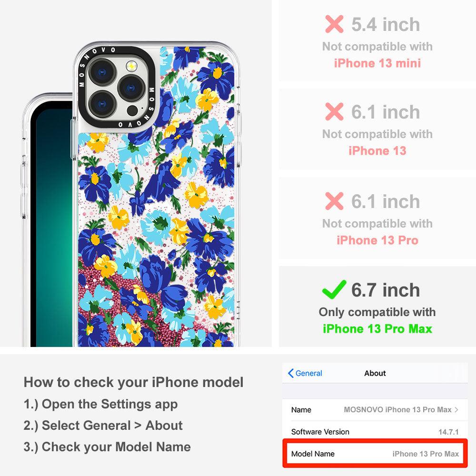Tap the blue back chevron beside General

point(290,373)
